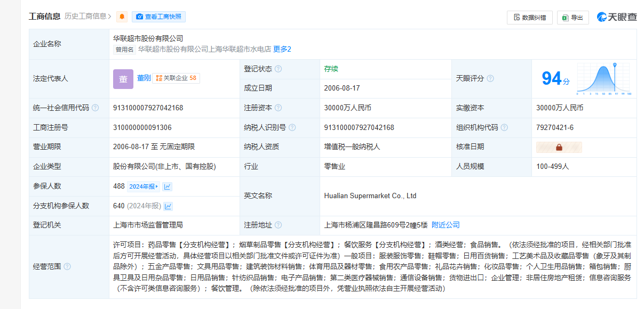Screen dimensions: 644x309
Task: Click the 存续 registration status
Action: (x=331, y=69)
